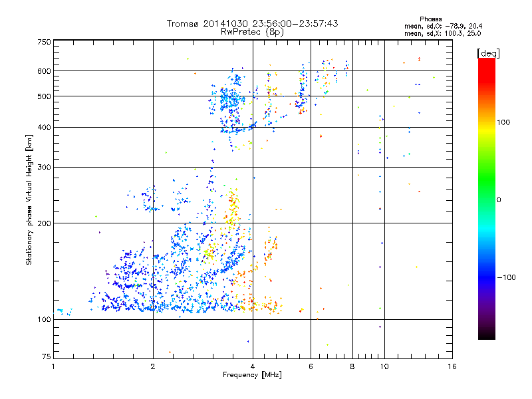Click the 'mean, sd,X: 100.3, 25.0' line

coord(442,33)
